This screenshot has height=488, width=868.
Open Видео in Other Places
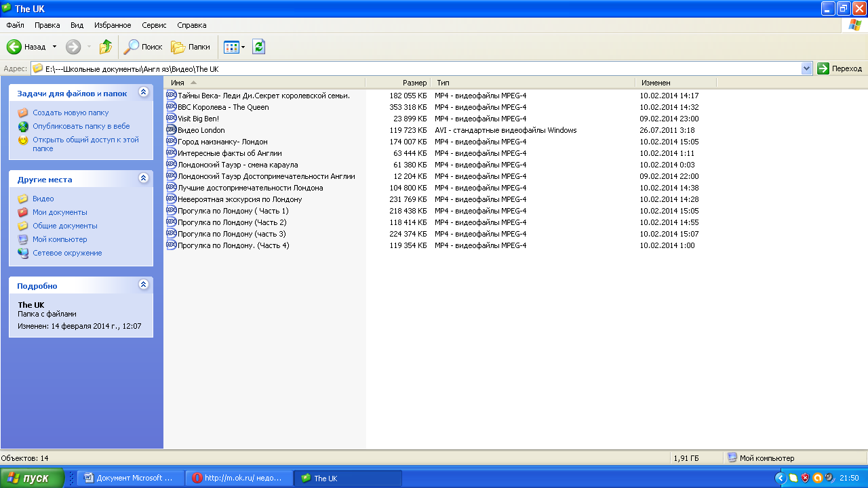(43, 199)
